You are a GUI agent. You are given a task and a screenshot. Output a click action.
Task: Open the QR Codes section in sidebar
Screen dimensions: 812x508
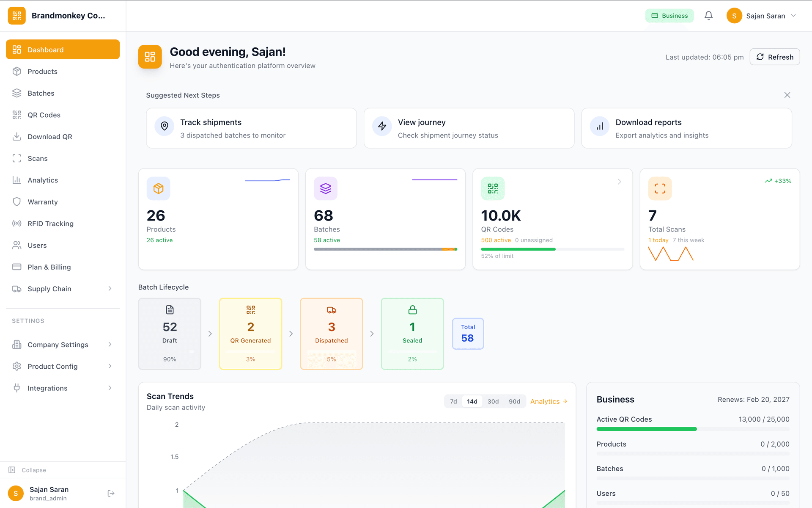point(44,115)
